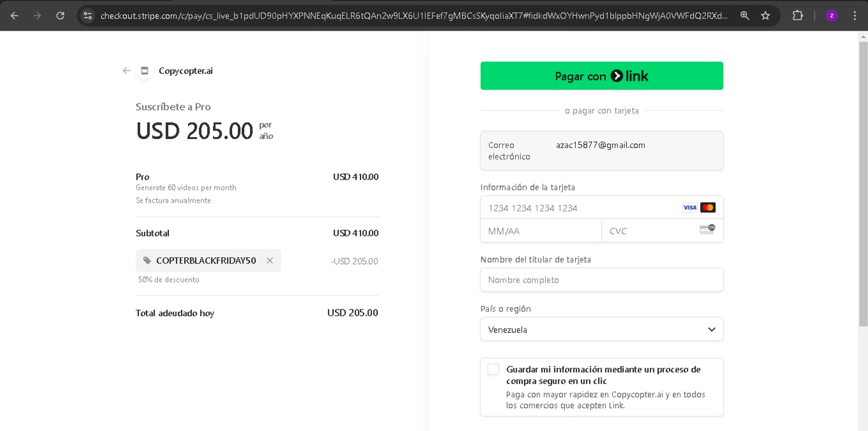Open the Chrome profile avatar
The height and width of the screenshot is (431, 868).
pyautogui.click(x=832, y=16)
